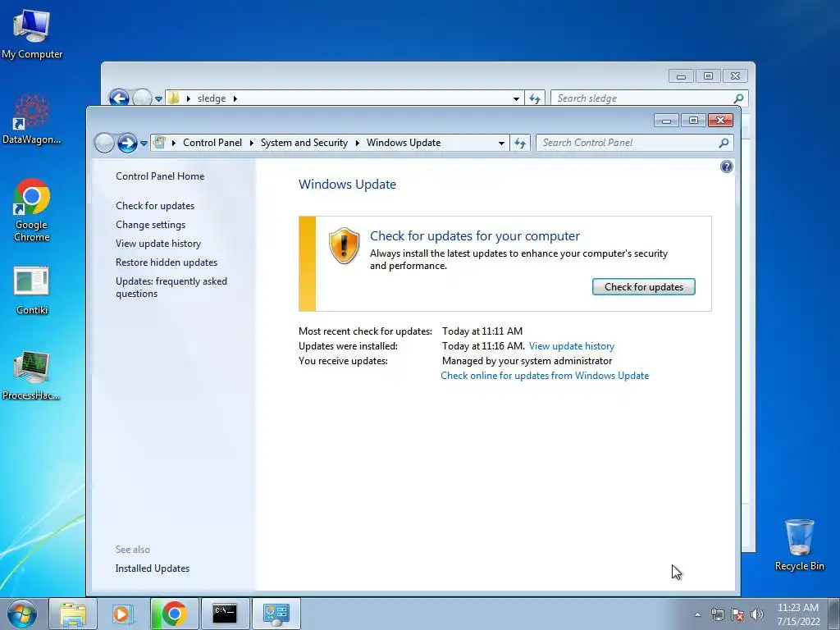The image size is (840, 630).
Task: Click View update history next to install time
Action: pyautogui.click(x=572, y=346)
